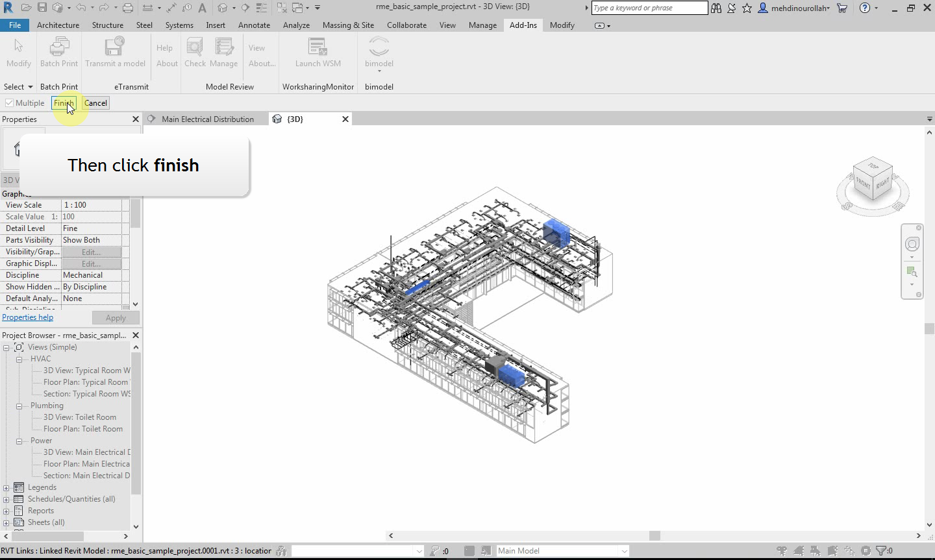Open the Systems ribbon tab
Screen dimensions: 935x560
pyautogui.click(x=179, y=25)
